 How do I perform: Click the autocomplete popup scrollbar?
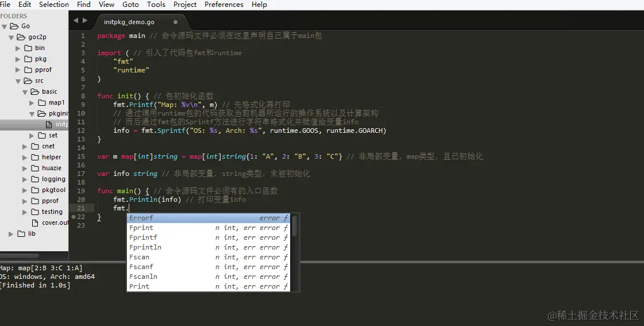295,226
